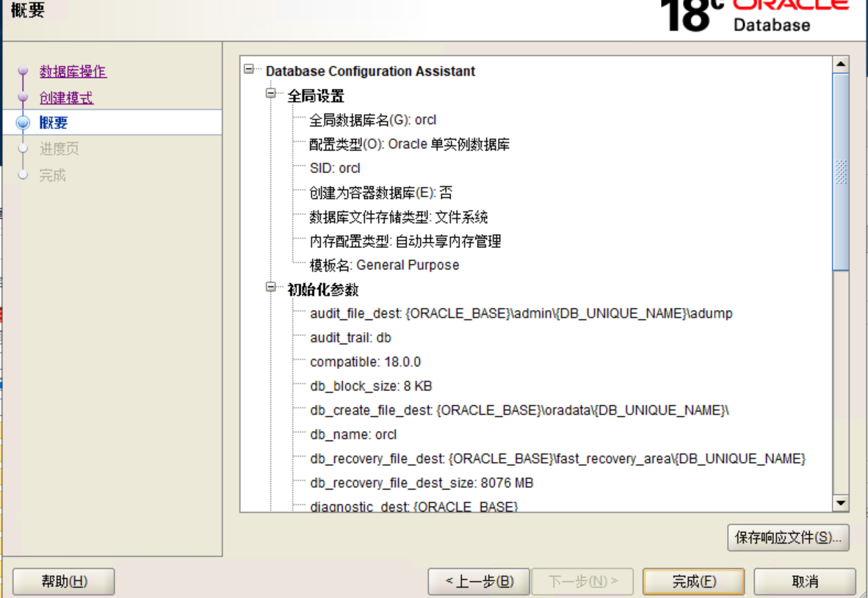Select row 数据库文件存储类型: 文件系统

399,217
